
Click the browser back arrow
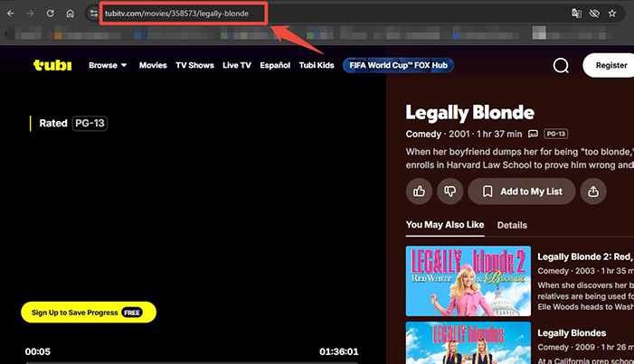click(x=11, y=14)
